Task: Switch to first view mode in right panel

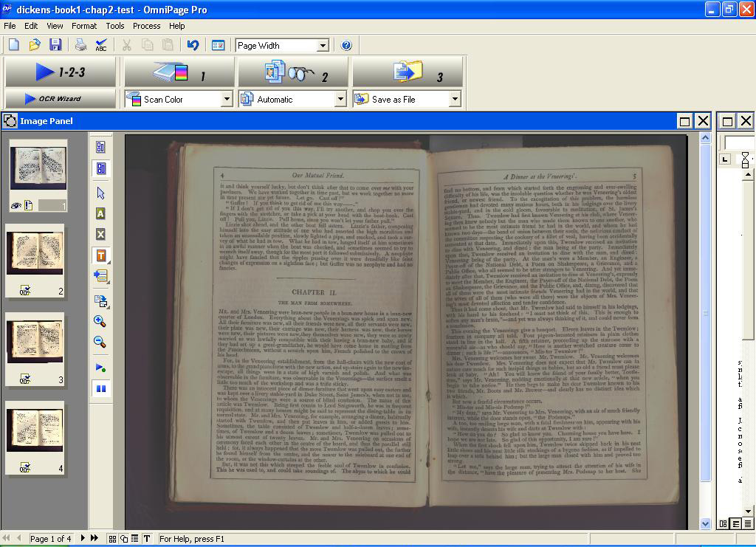Action: click(x=724, y=523)
